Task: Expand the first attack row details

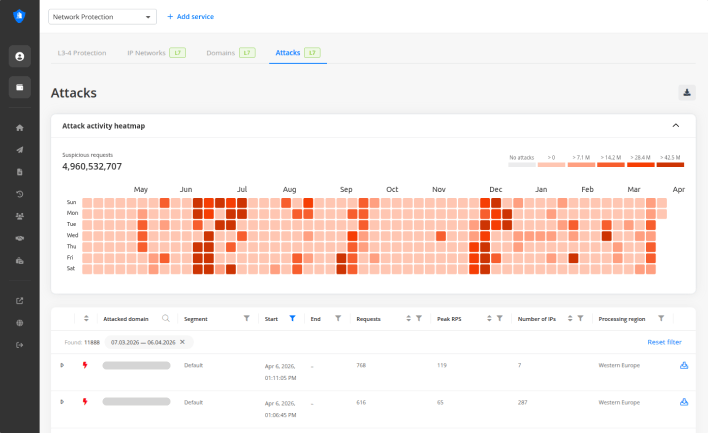Action: pos(62,366)
